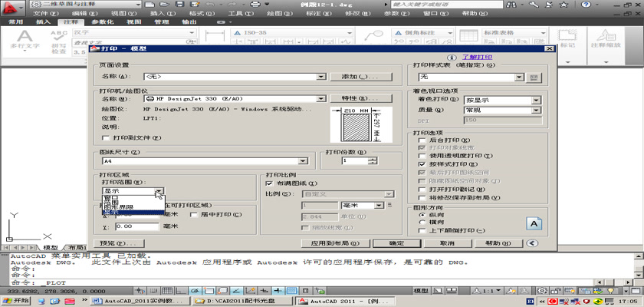The image size is (644, 307).
Task: Click the Save disk icon in quick access toolbar
Action: (179, 5)
